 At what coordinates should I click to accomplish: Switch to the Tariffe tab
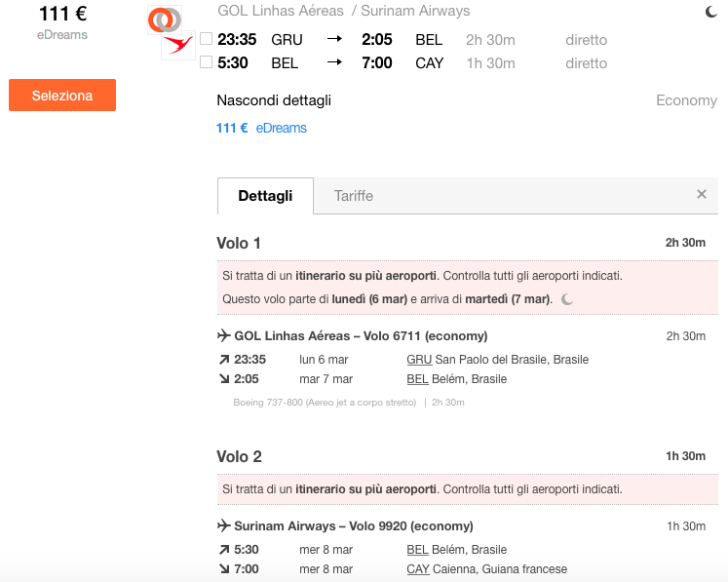click(354, 196)
